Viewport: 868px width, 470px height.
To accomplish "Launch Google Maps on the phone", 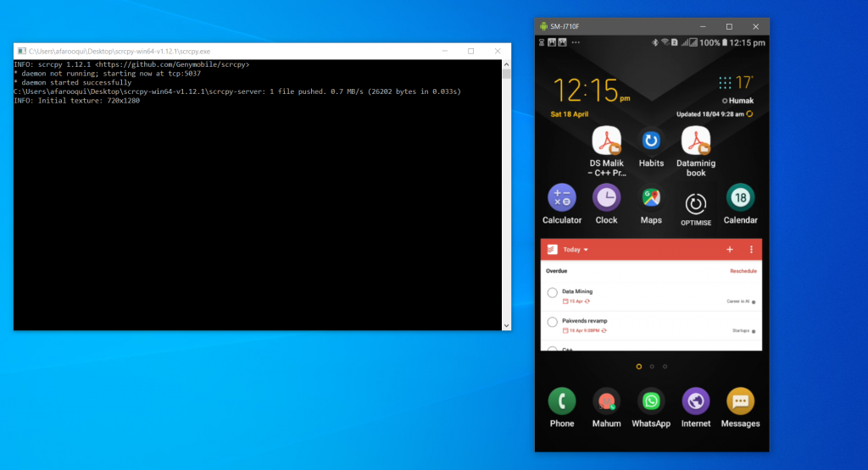I will [651, 197].
